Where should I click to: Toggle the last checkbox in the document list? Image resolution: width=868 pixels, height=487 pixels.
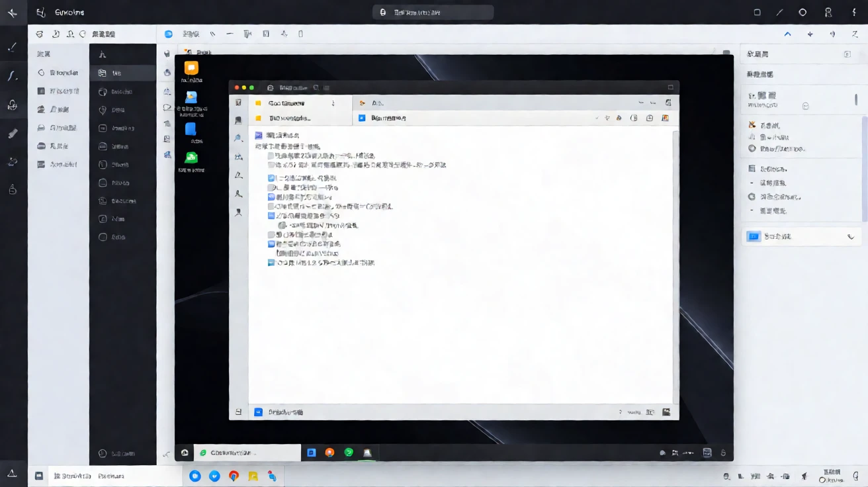tap(271, 263)
